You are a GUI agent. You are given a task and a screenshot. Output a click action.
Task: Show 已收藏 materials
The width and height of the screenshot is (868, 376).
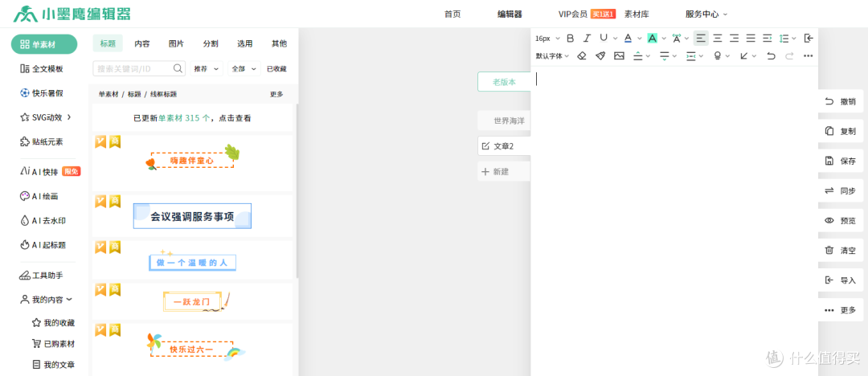[276, 69]
